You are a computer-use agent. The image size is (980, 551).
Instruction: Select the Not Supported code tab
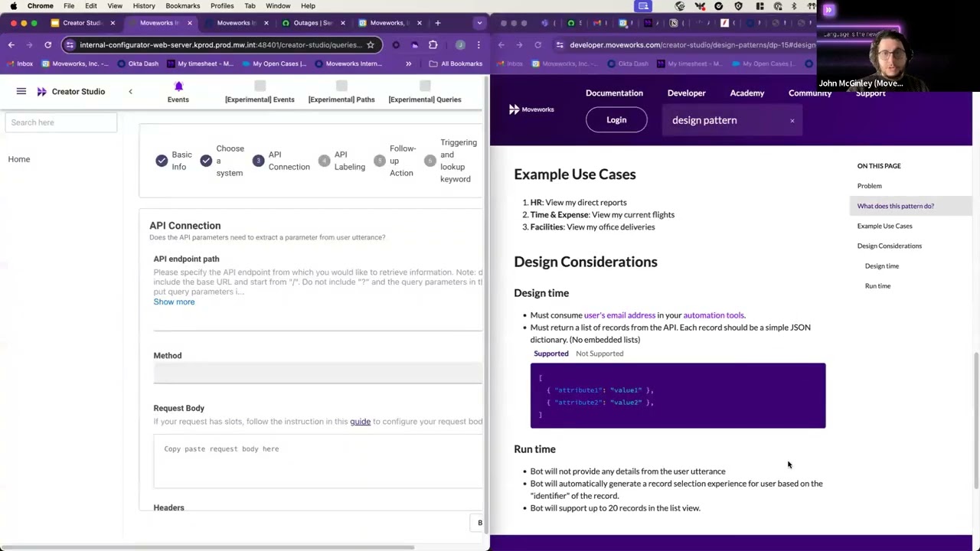tap(599, 354)
